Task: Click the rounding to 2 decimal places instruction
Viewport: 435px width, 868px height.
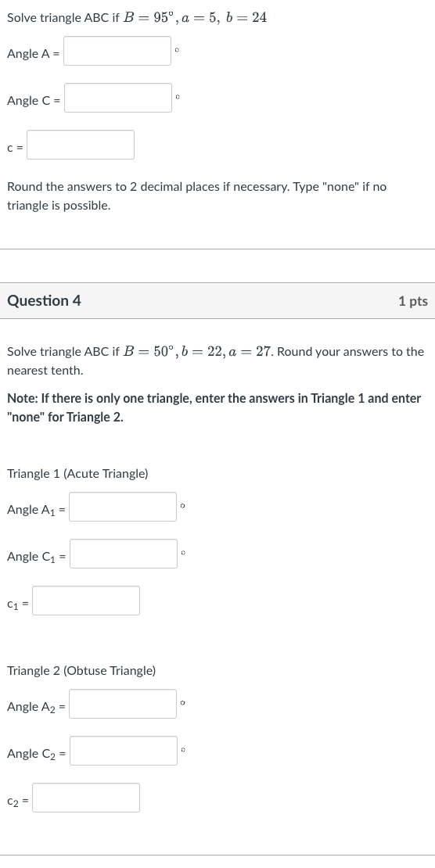Action: (x=196, y=196)
